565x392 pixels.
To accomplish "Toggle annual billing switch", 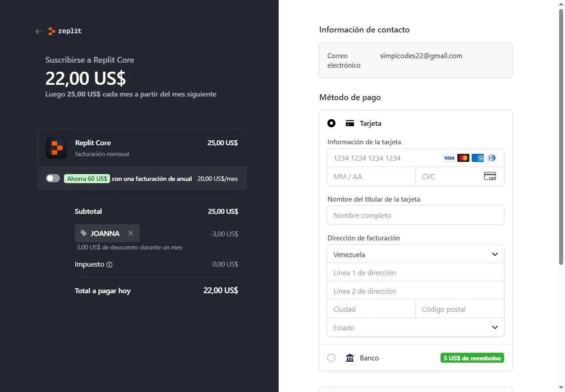I will [x=53, y=178].
